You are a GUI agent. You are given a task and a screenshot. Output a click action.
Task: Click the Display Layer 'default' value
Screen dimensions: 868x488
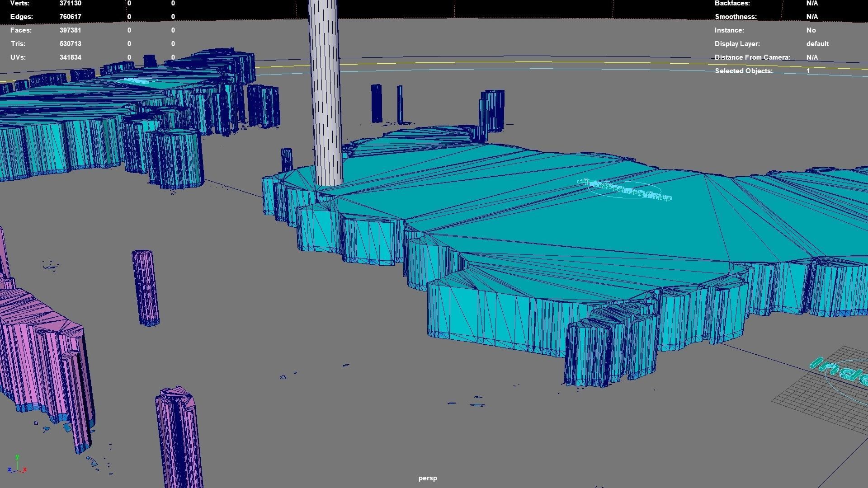click(817, 44)
